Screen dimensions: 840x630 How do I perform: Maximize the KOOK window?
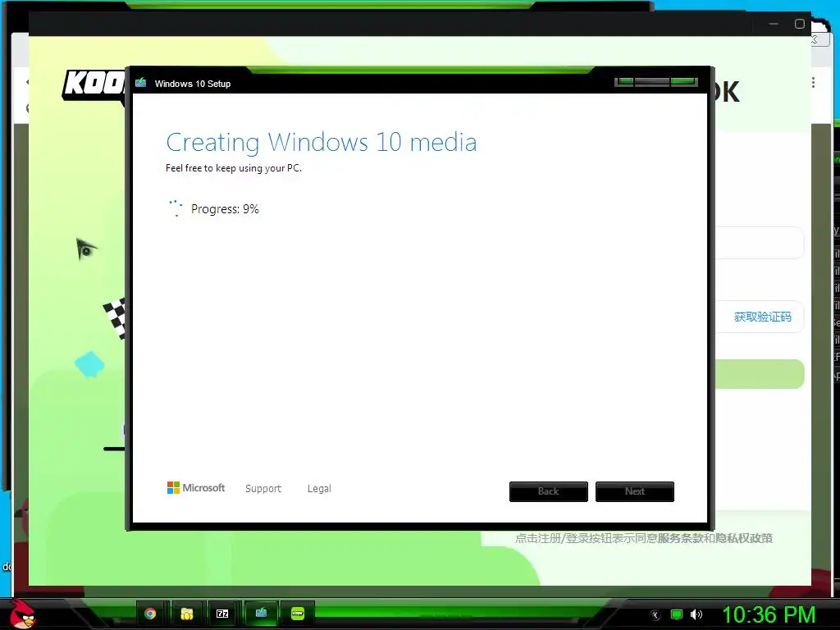point(799,24)
